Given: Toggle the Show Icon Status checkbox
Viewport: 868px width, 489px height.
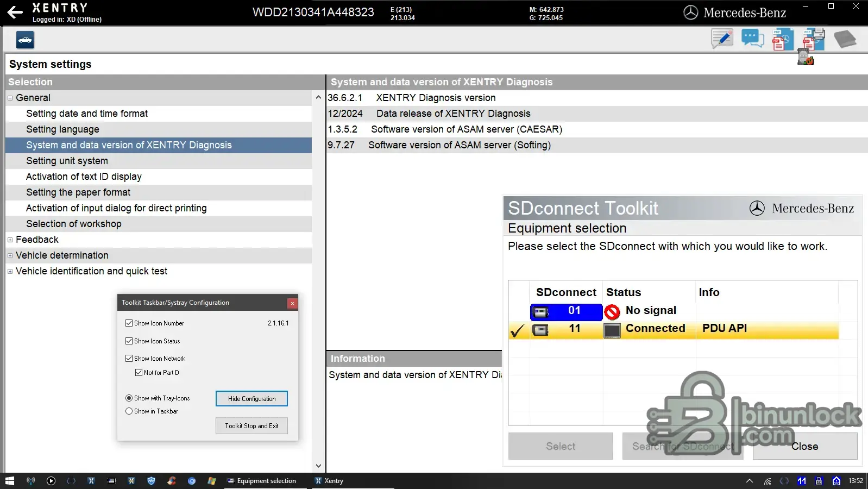Looking at the screenshot, I should (129, 341).
